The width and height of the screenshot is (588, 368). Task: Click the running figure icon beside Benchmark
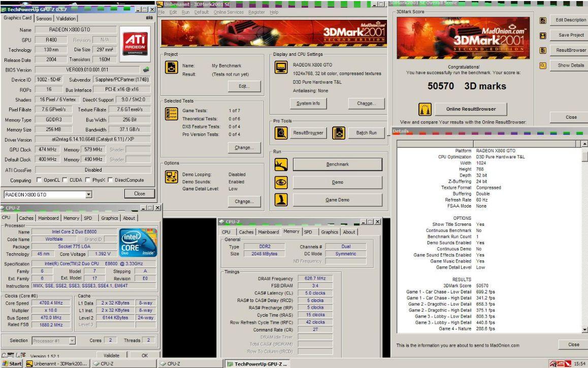[x=281, y=164]
